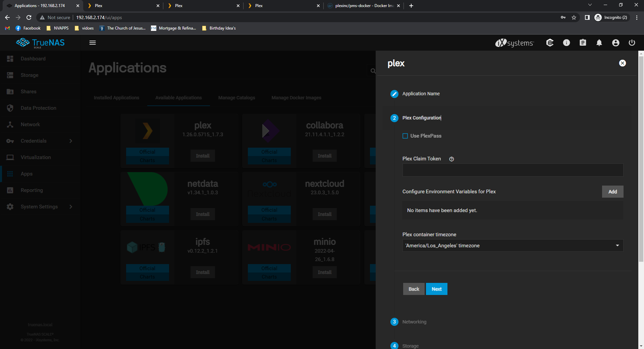Open Shares in the sidebar
This screenshot has height=349, width=644.
(40, 92)
